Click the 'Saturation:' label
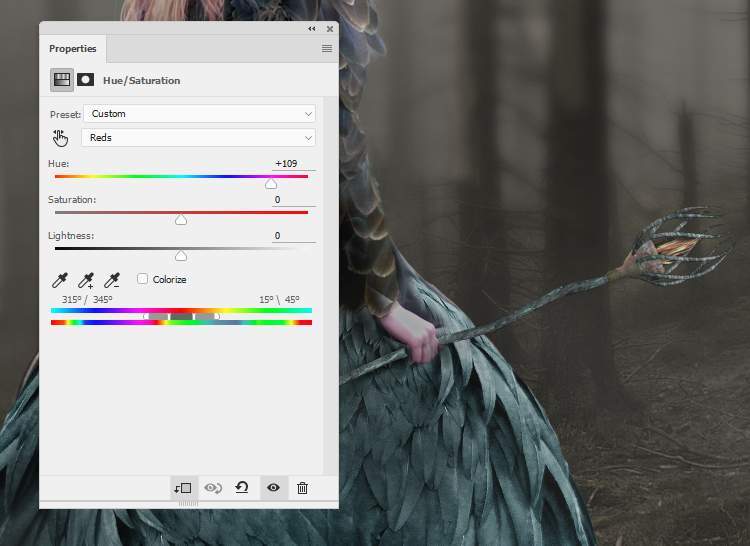 pyautogui.click(x=72, y=200)
